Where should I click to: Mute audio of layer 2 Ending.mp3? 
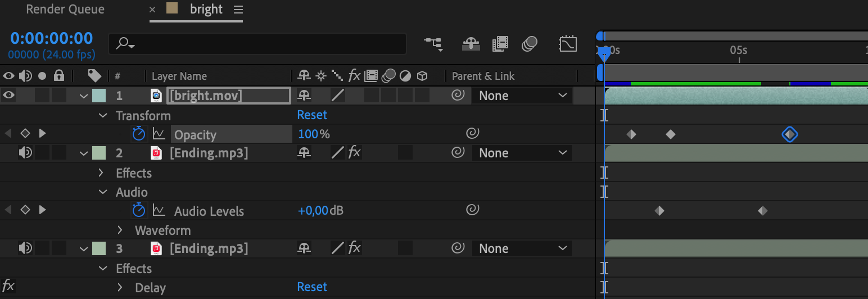25,153
